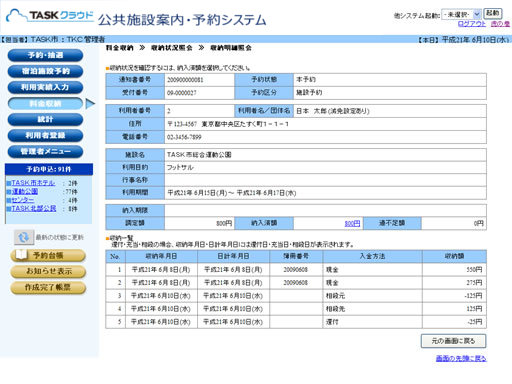Click the TASK Cloud logo
Image resolution: width=512 pixels, height=384 pixels.
click(x=50, y=16)
